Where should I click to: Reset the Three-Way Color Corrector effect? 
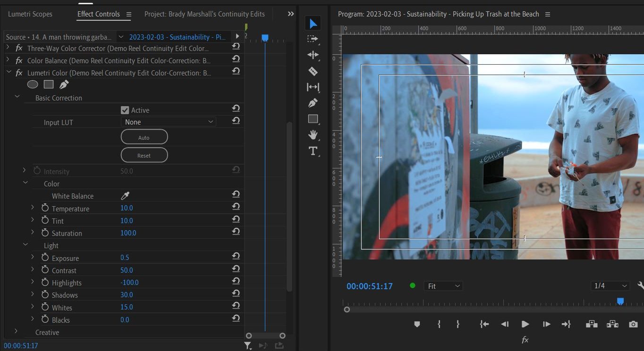(x=236, y=46)
